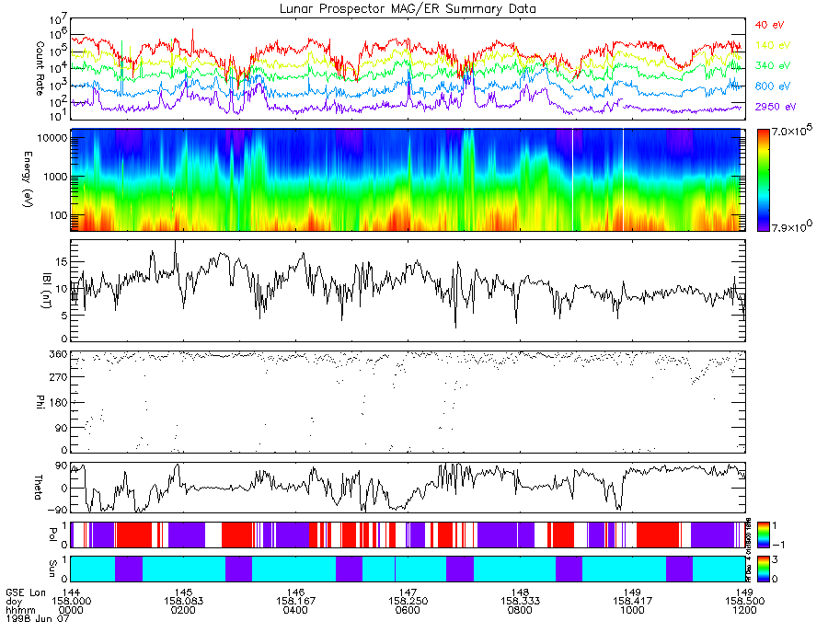The height and width of the screenshot is (644, 828).
Task: Click the 'doy' row label
Action: click(x=14, y=602)
